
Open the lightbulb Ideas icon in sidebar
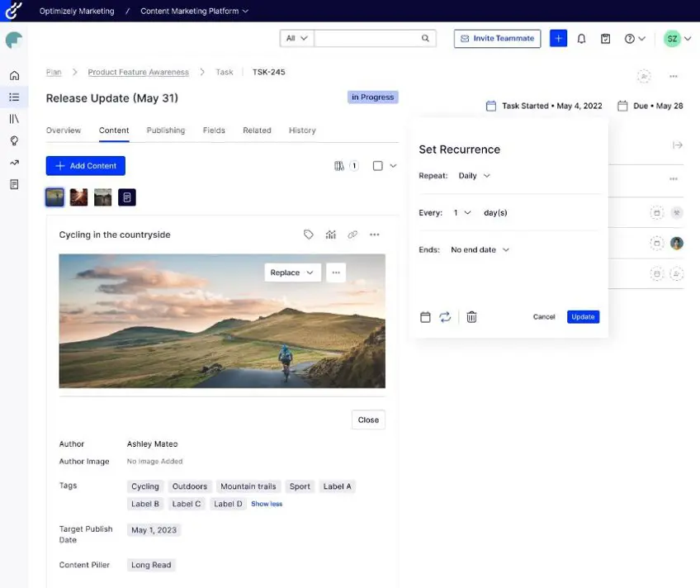(x=14, y=140)
